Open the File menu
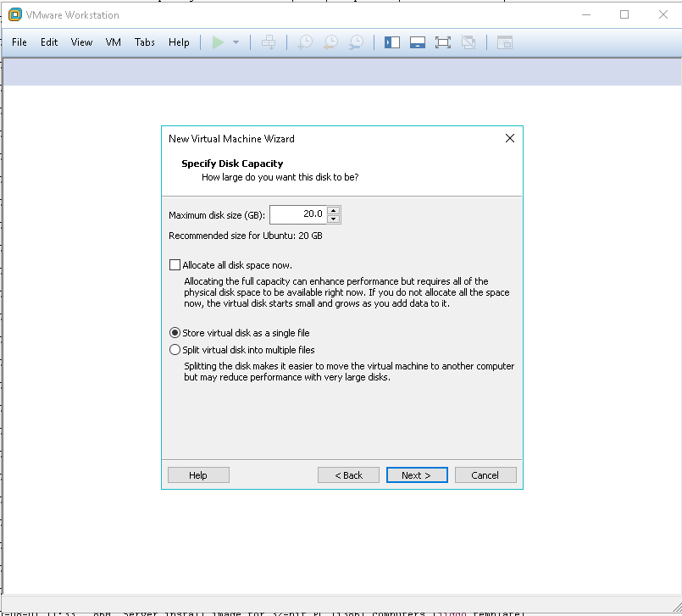This screenshot has height=616, width=682. click(x=19, y=42)
